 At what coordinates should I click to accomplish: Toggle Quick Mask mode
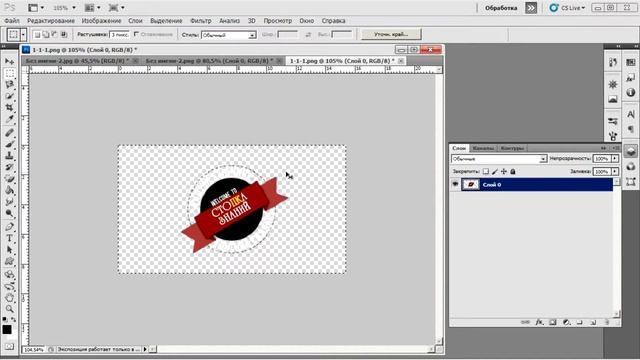pyautogui.click(x=9, y=347)
